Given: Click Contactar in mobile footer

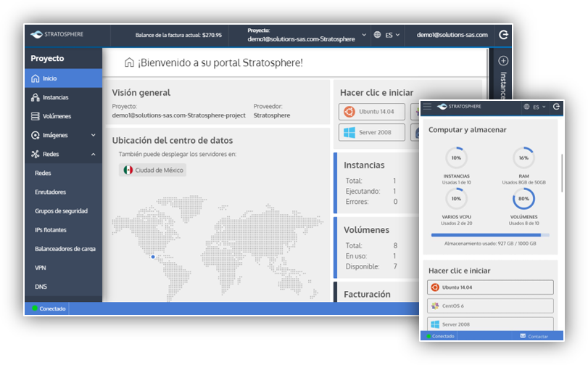Looking at the screenshot, I should pos(538,337).
